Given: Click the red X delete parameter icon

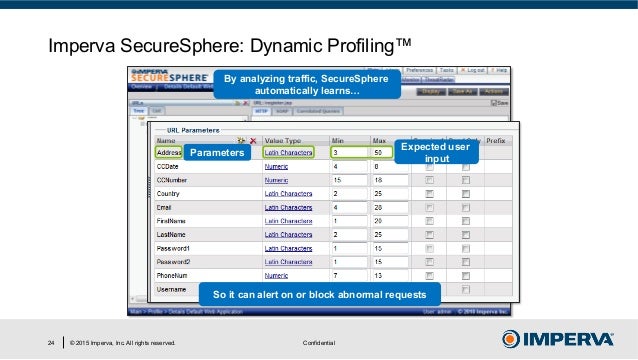Looking at the screenshot, I should (253, 141).
